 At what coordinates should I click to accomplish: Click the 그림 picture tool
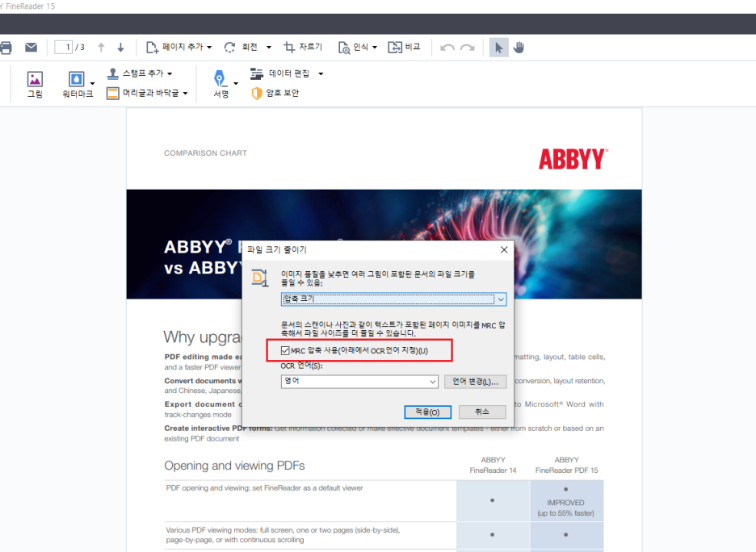tap(35, 84)
